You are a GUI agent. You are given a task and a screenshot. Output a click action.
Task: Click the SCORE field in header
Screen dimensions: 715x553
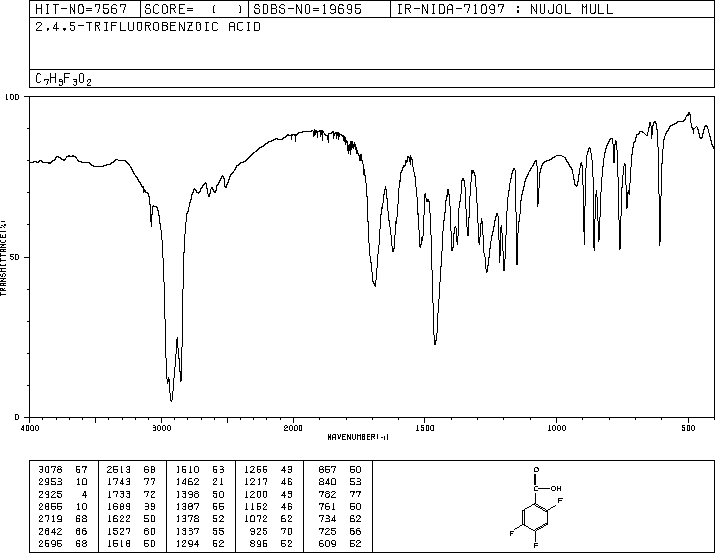(x=194, y=9)
